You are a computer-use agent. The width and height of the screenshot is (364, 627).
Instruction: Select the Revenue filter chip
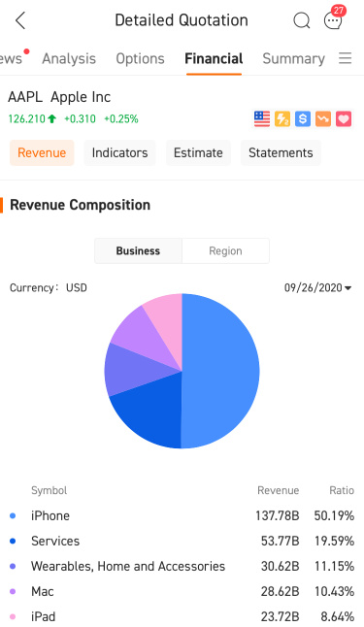click(42, 152)
